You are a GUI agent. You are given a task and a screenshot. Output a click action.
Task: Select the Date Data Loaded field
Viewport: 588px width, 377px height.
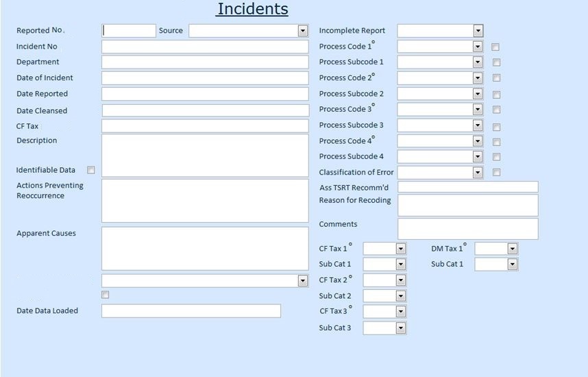pyautogui.click(x=191, y=311)
